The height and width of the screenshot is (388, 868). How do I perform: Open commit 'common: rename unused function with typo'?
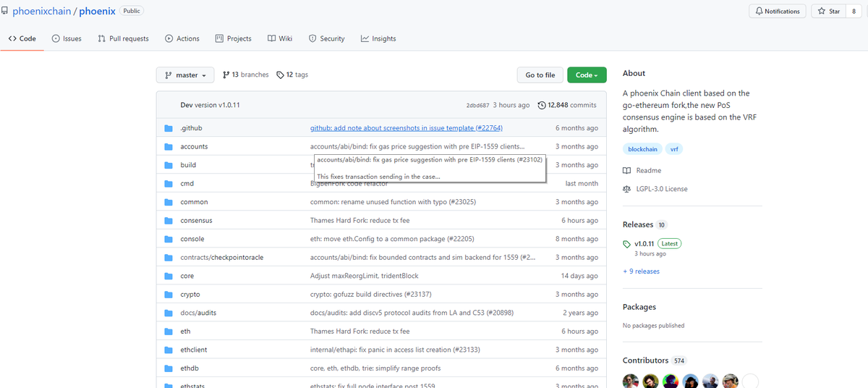point(393,202)
